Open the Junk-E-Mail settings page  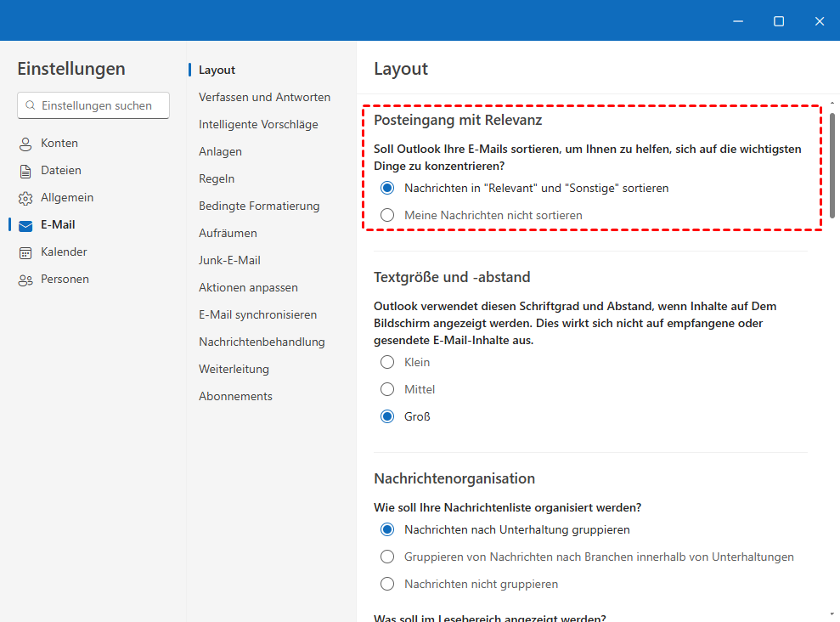click(229, 260)
